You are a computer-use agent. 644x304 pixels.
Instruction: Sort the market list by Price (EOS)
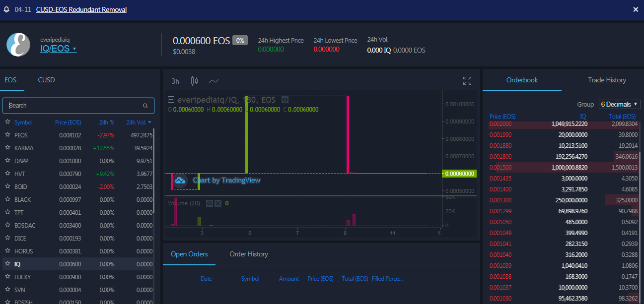point(68,122)
